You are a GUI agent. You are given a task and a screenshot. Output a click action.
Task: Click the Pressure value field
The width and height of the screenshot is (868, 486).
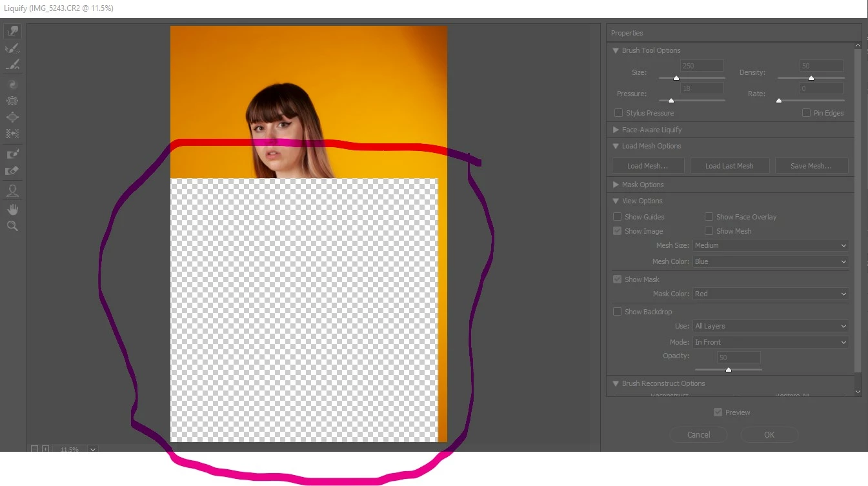click(x=702, y=88)
